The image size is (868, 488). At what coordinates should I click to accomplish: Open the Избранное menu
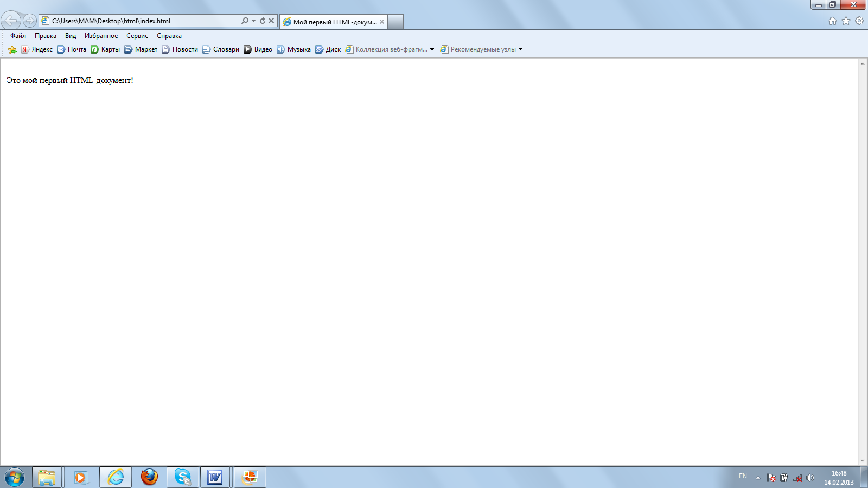pos(101,36)
